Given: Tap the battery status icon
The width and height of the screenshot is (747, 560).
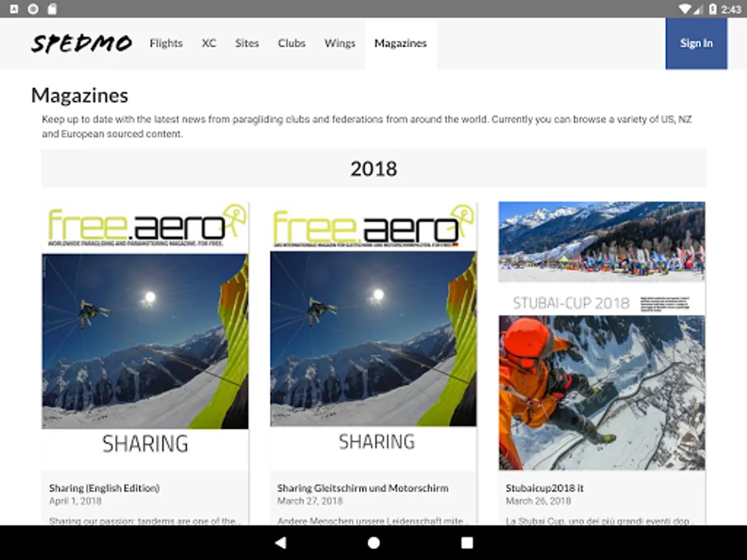Looking at the screenshot, I should 713,9.
